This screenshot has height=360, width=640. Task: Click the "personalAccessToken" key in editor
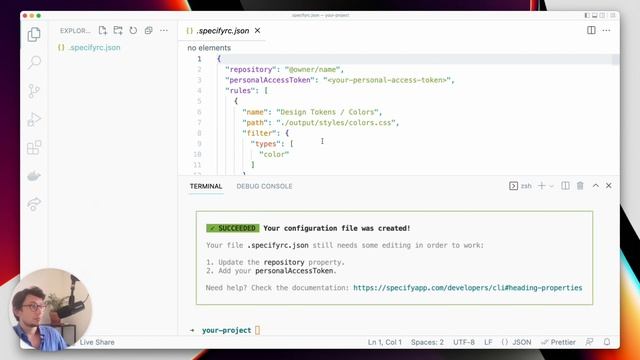pos(270,80)
